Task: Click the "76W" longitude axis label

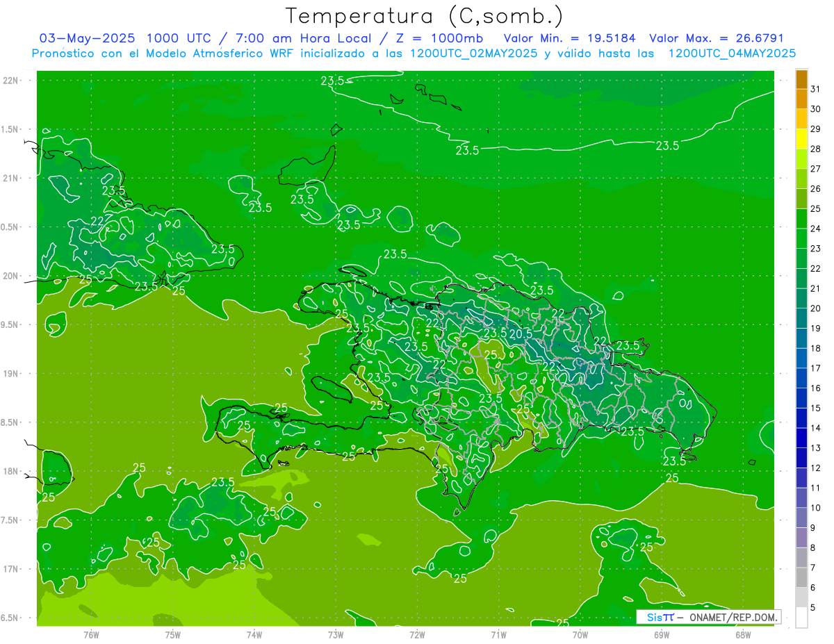Action: (x=91, y=635)
